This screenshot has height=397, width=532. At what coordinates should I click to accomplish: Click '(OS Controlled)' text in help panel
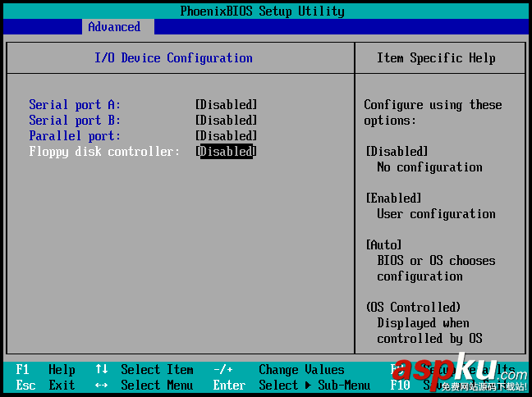tap(413, 307)
